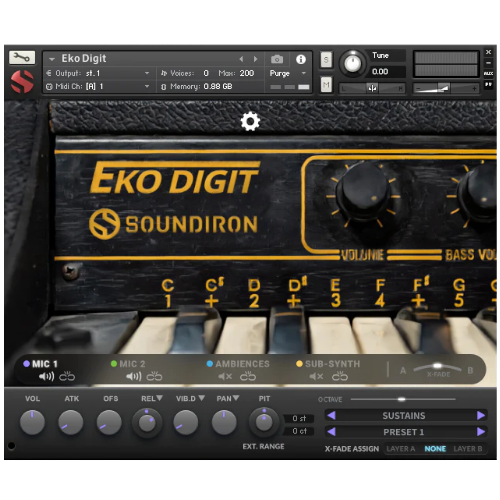
Task: Expand the REL dropdown arrow
Action: 159,398
